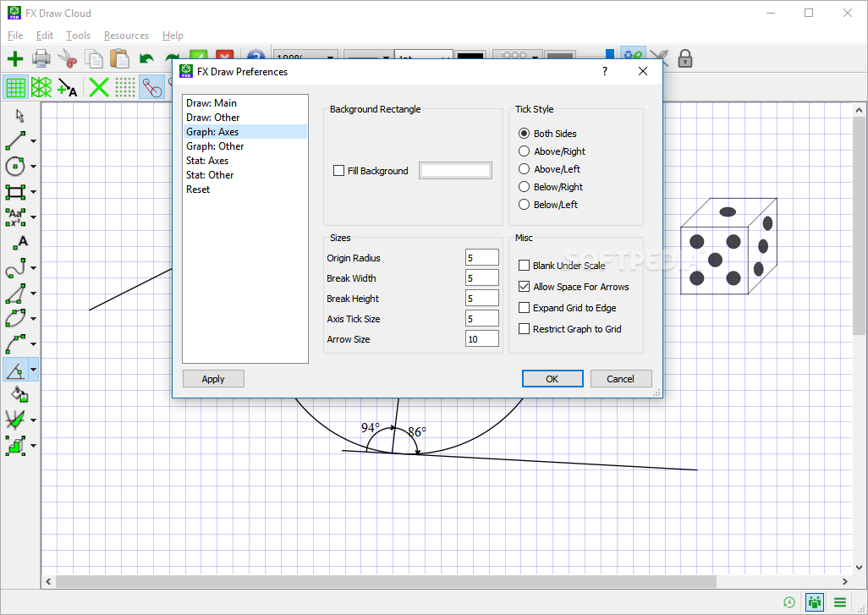Image resolution: width=868 pixels, height=615 pixels.
Task: Select the graph axes tool
Action: (x=15, y=420)
